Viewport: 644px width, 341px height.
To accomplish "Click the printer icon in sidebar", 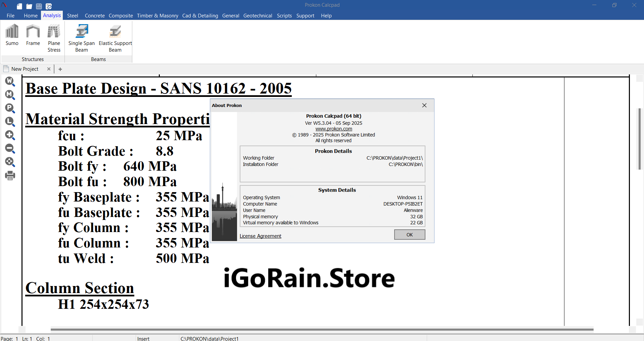I will click(10, 175).
